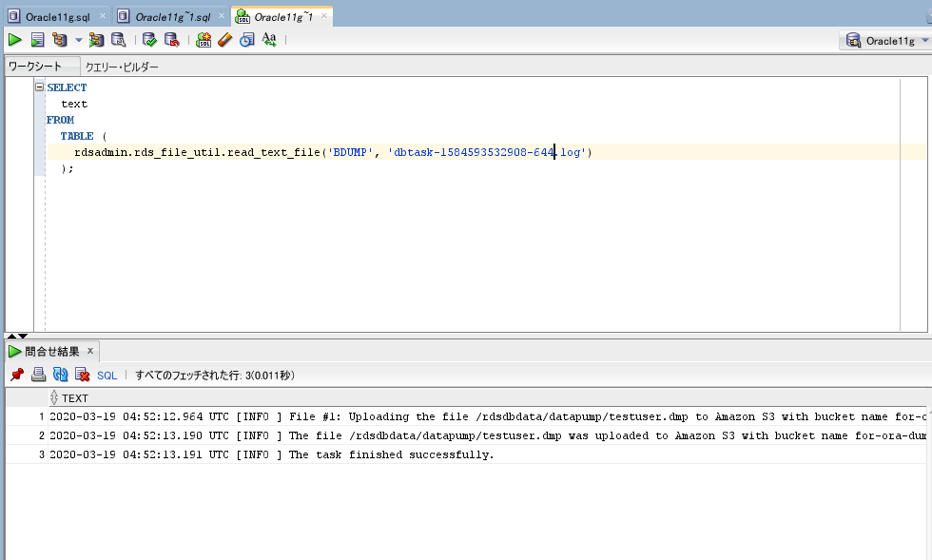Click the 'text' column name in query
The image size is (932, 560).
(74, 104)
